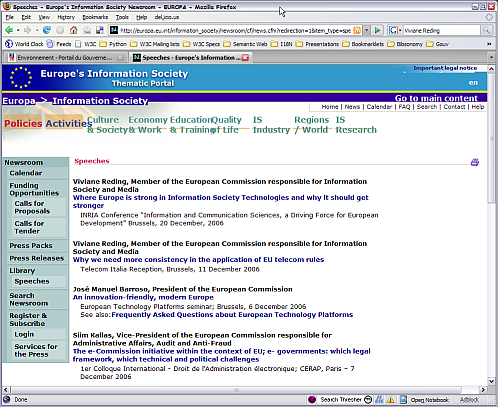Click the FAQ link in top navigation

(x=404, y=107)
